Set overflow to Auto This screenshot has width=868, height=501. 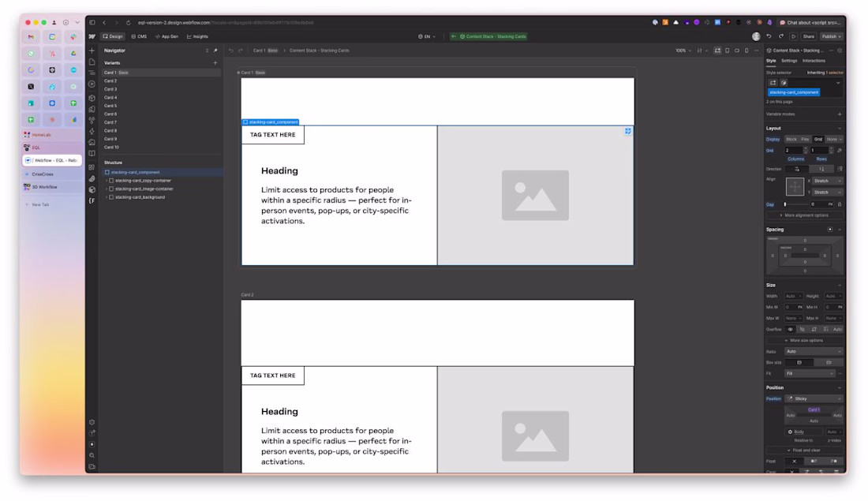[x=837, y=329]
